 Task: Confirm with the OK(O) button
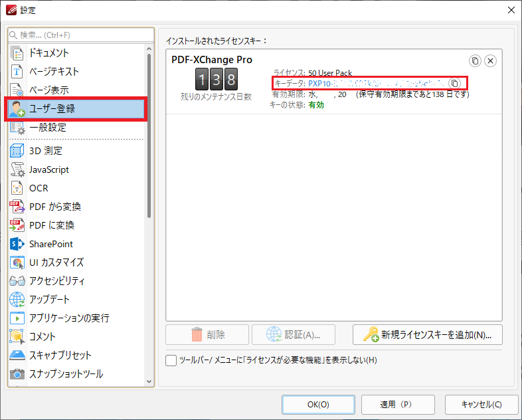point(318,405)
